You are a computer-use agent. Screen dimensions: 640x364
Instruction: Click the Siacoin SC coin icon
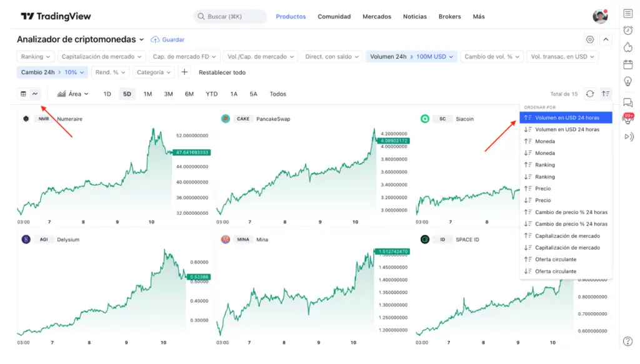click(425, 119)
